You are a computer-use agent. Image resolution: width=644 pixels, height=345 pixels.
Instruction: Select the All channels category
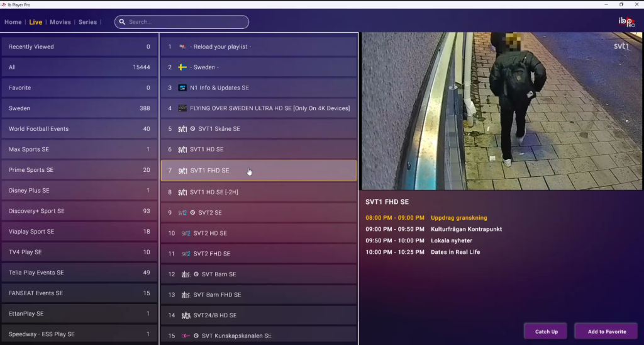click(x=79, y=67)
